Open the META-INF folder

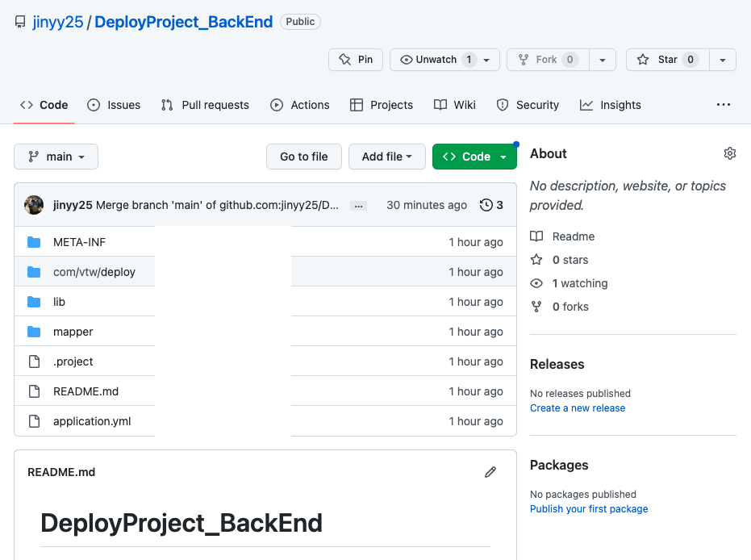[80, 242]
